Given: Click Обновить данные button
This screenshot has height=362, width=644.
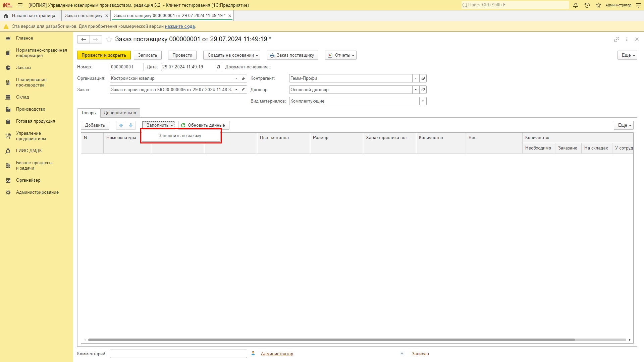Looking at the screenshot, I should [204, 125].
